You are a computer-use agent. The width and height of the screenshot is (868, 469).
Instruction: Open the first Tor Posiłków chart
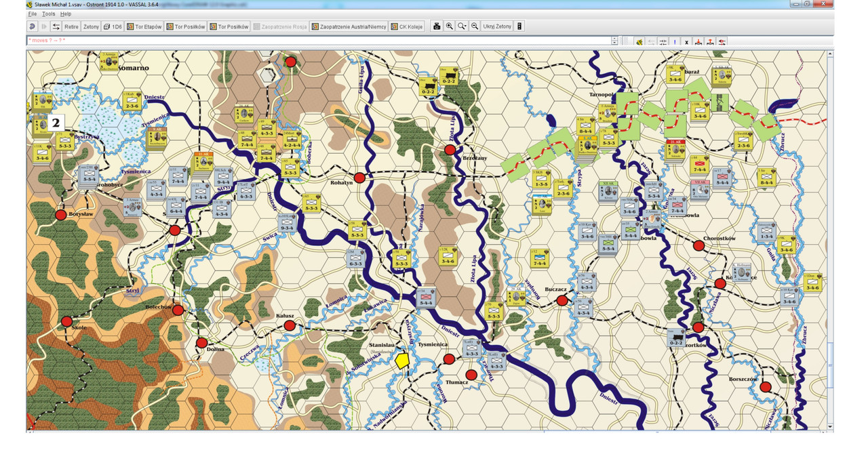(186, 26)
